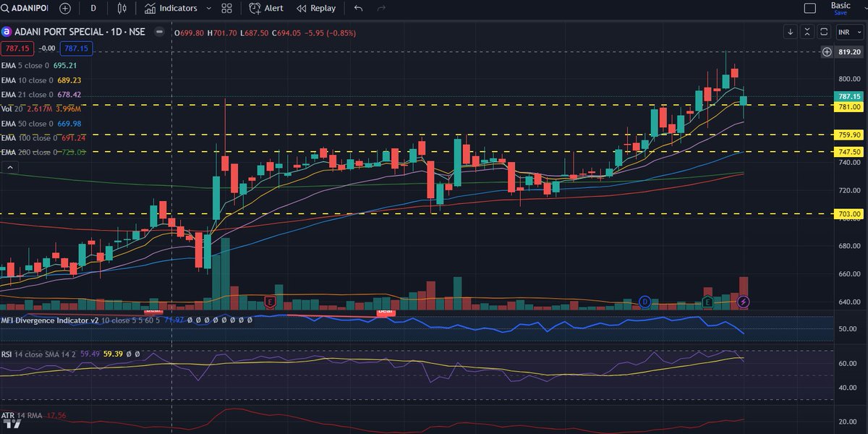
Task: Click the fullscreen frame icon near INR
Action: (825, 32)
